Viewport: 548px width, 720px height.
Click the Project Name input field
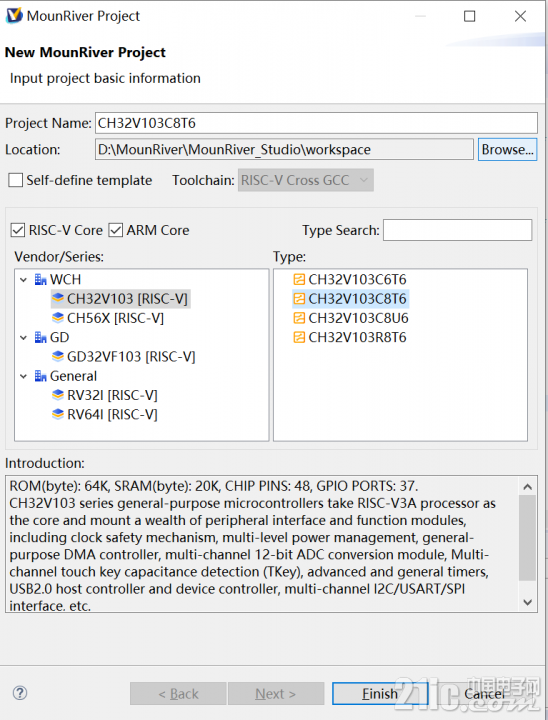(316, 123)
